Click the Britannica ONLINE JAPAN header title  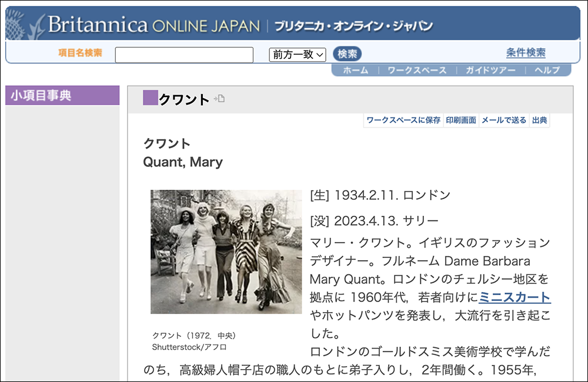click(153, 25)
